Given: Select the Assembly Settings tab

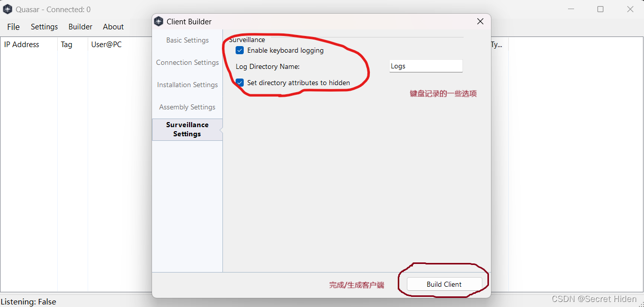Looking at the screenshot, I should point(187,107).
